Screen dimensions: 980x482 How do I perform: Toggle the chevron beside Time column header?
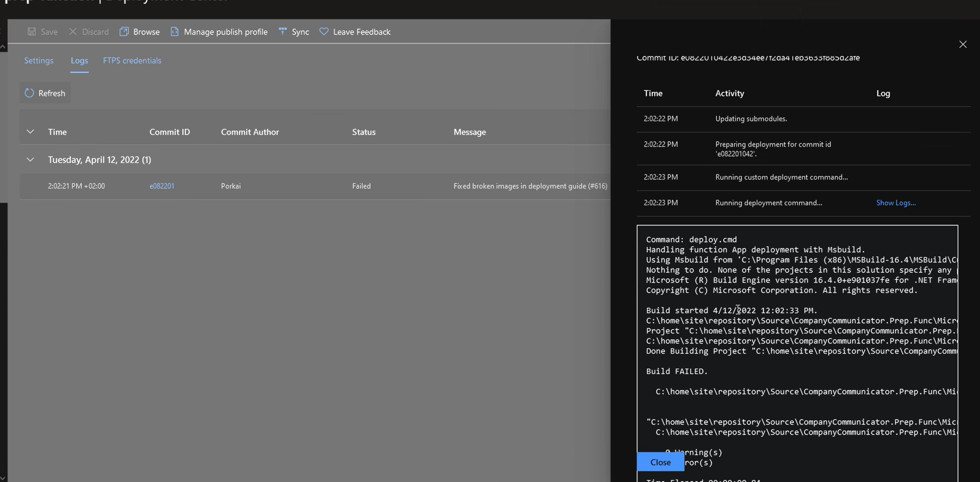pos(30,132)
